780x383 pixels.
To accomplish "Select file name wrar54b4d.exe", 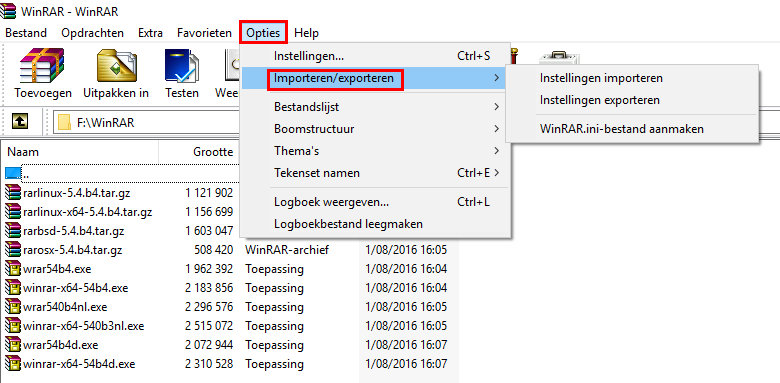I will click(x=61, y=345).
